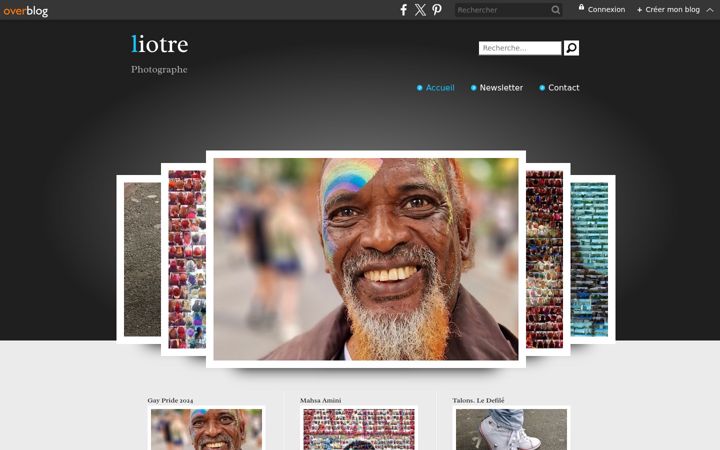
Task: Select the red mosaic slide on left
Action: pos(184,259)
